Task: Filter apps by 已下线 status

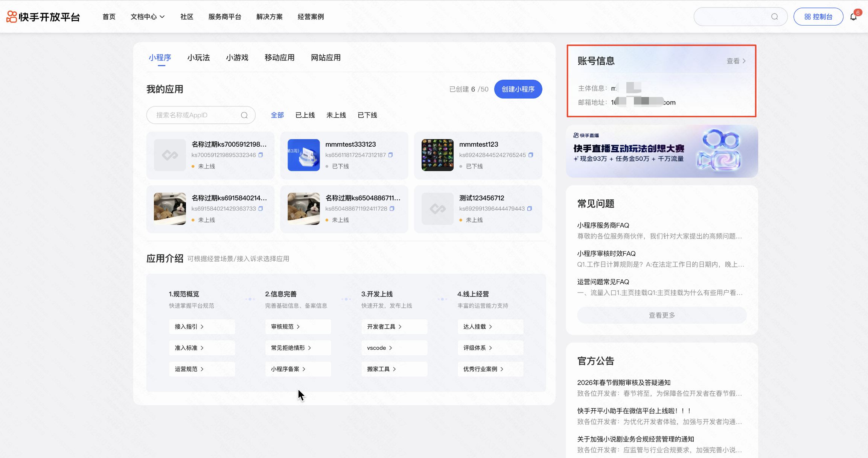Action: [367, 115]
